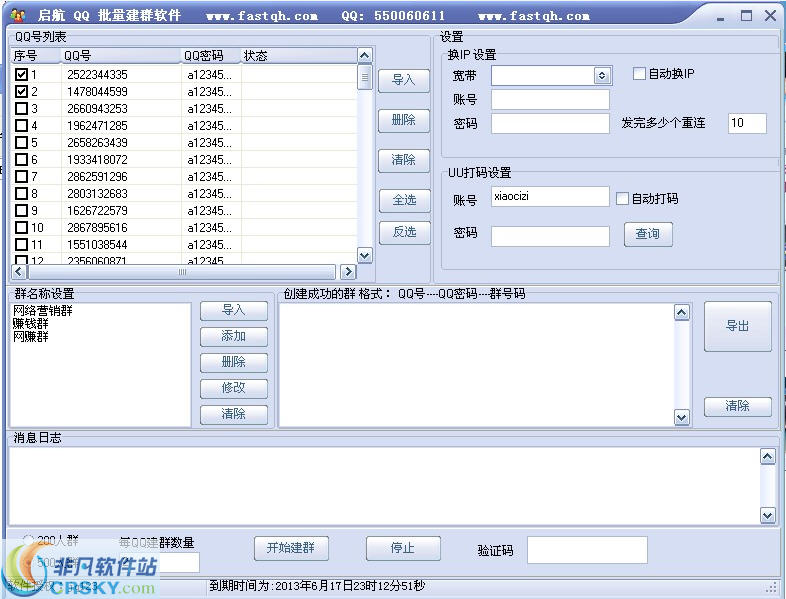Click created-groups box up scroll arrow
Viewport: 786px width, 599px height.
pyautogui.click(x=682, y=313)
